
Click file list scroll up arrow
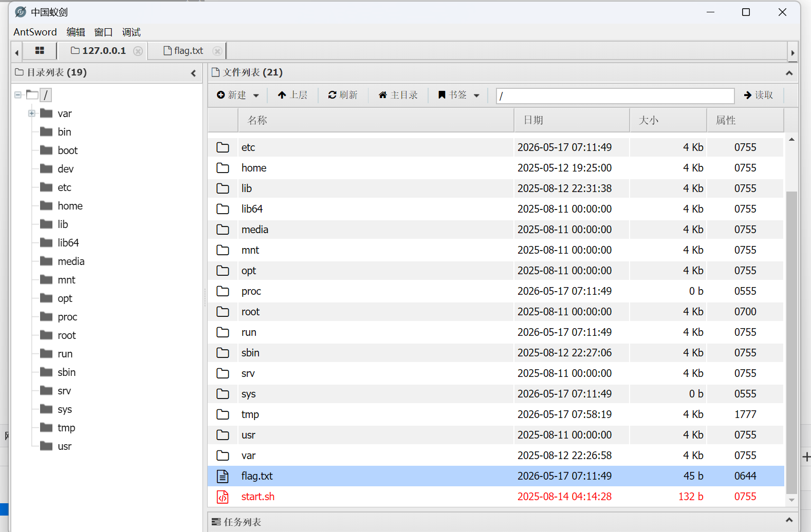coord(791,140)
